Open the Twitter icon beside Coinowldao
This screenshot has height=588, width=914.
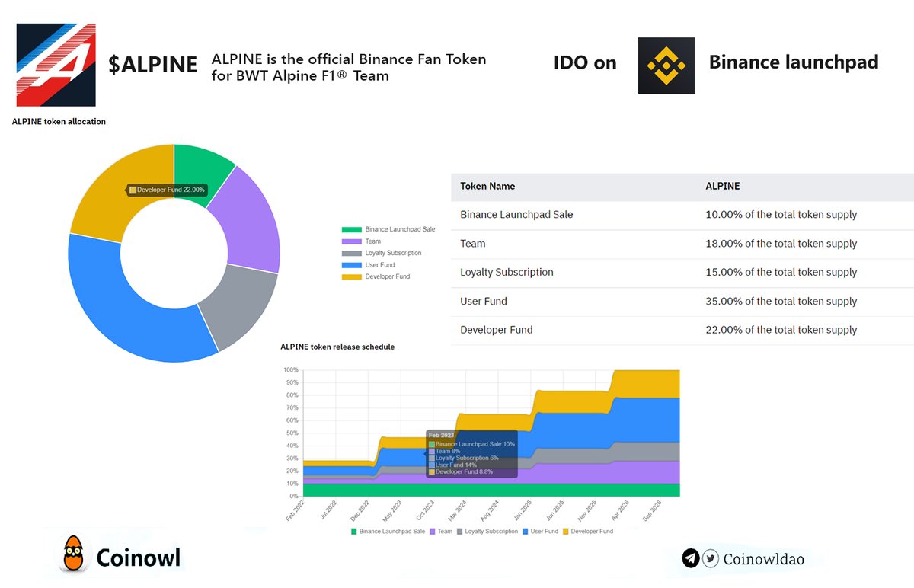tap(710, 558)
